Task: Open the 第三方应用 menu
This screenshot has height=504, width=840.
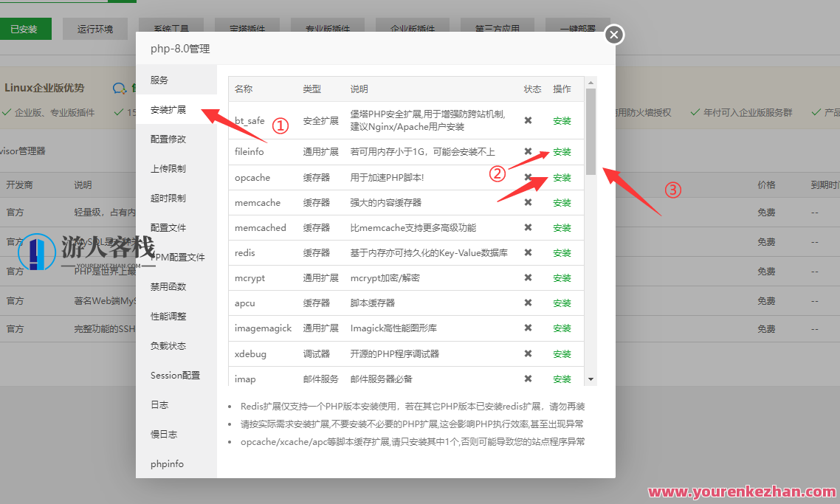Action: (499, 28)
